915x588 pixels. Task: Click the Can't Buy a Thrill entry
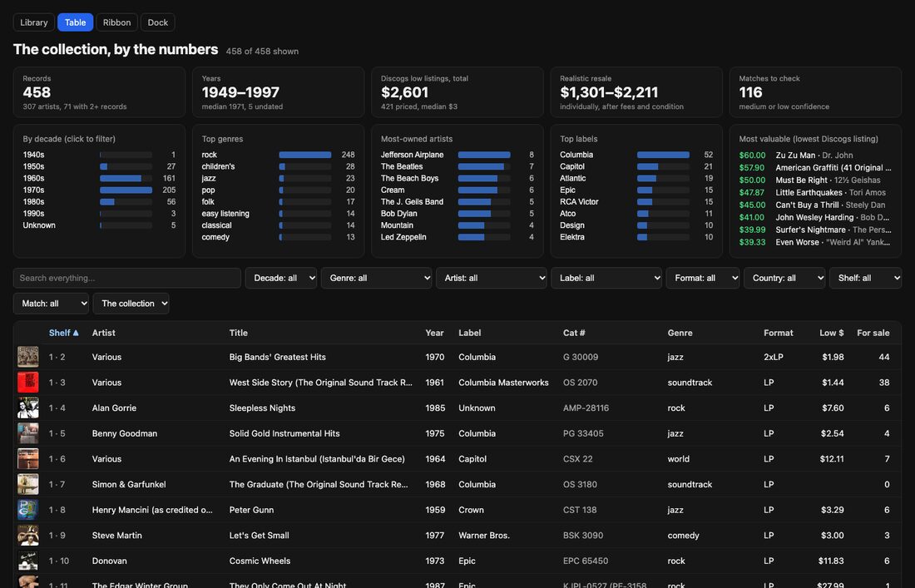[815, 205]
